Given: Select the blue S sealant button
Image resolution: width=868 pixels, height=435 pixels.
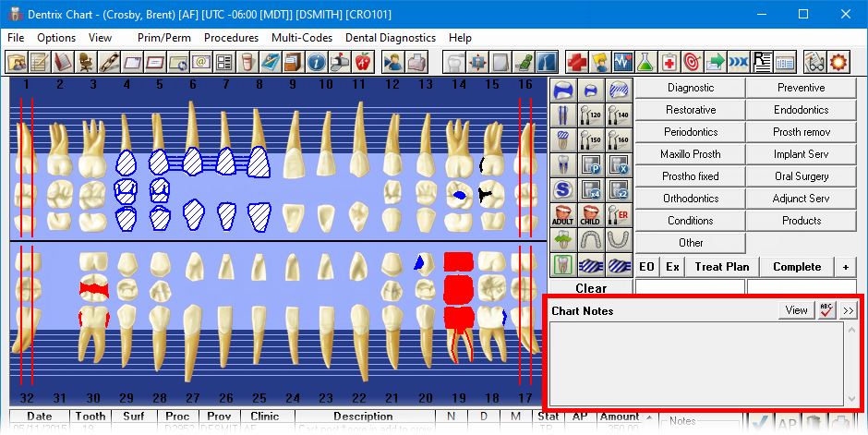Looking at the screenshot, I should tap(562, 190).
